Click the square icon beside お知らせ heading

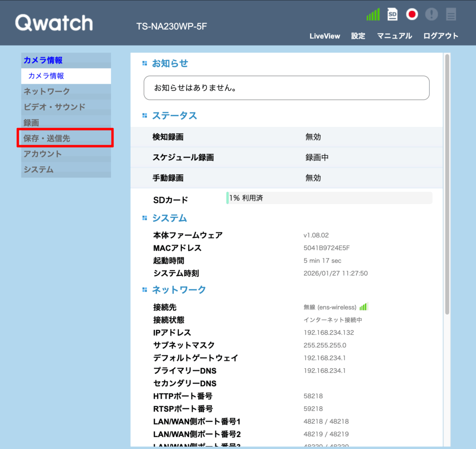point(145,63)
